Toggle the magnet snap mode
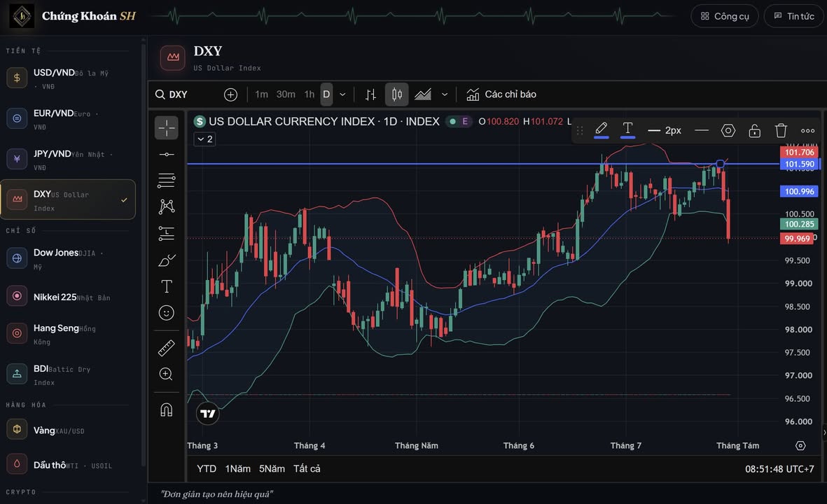The width and height of the screenshot is (827, 504). pyautogui.click(x=166, y=409)
